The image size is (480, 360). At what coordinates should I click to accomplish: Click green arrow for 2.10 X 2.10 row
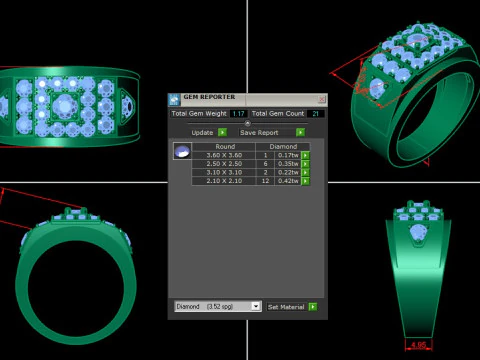point(305,181)
